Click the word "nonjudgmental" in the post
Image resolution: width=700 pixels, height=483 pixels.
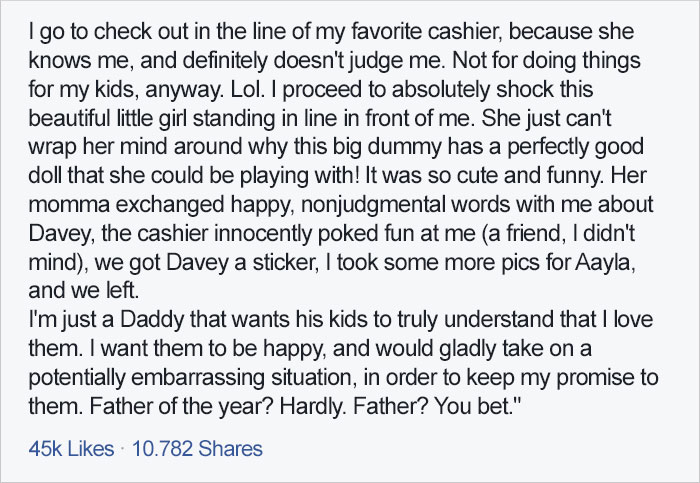click(x=373, y=205)
